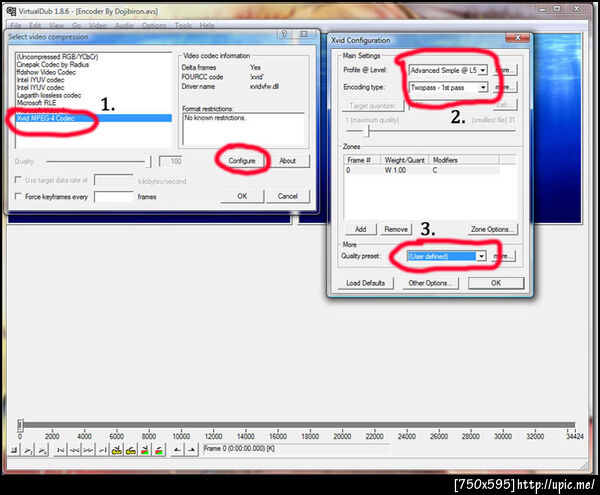Set selection end (mark out) icon
This screenshot has width=600, height=495.
[191, 450]
